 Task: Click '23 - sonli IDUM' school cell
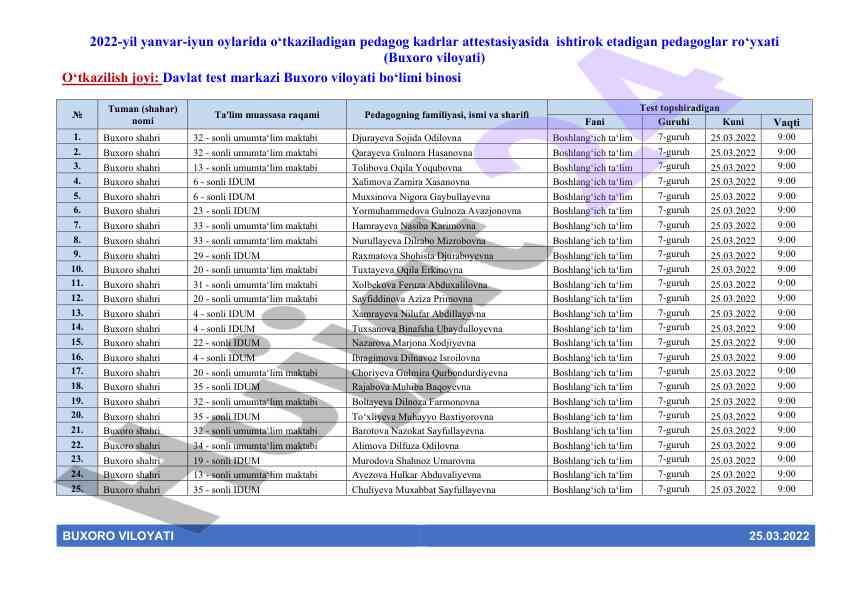coord(226,211)
